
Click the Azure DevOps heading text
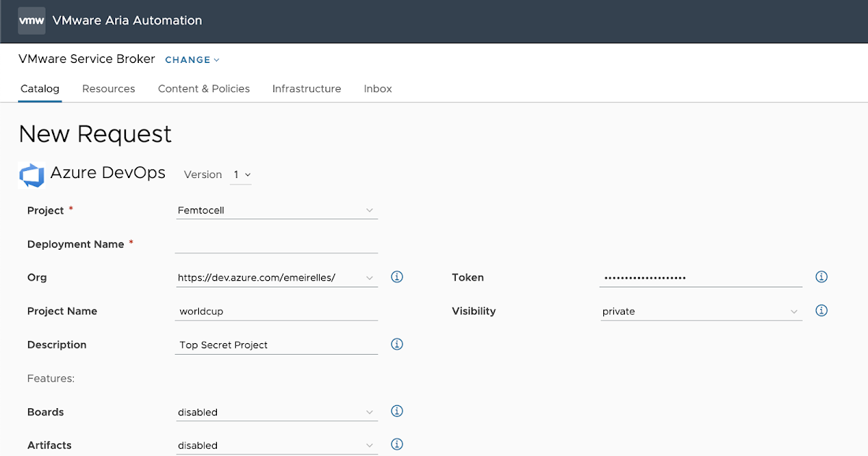(x=108, y=174)
